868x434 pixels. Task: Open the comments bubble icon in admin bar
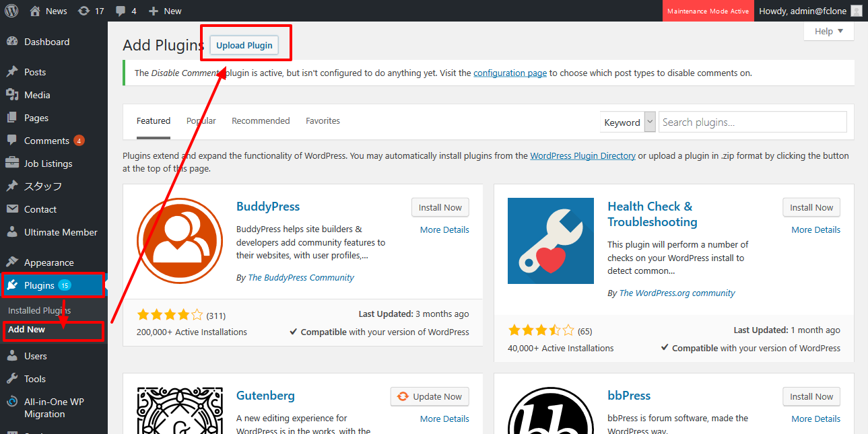[121, 11]
